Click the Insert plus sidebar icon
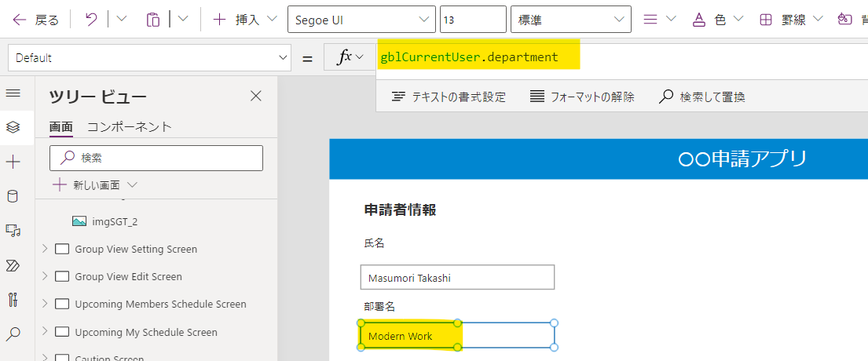The image size is (868, 361). 13,162
